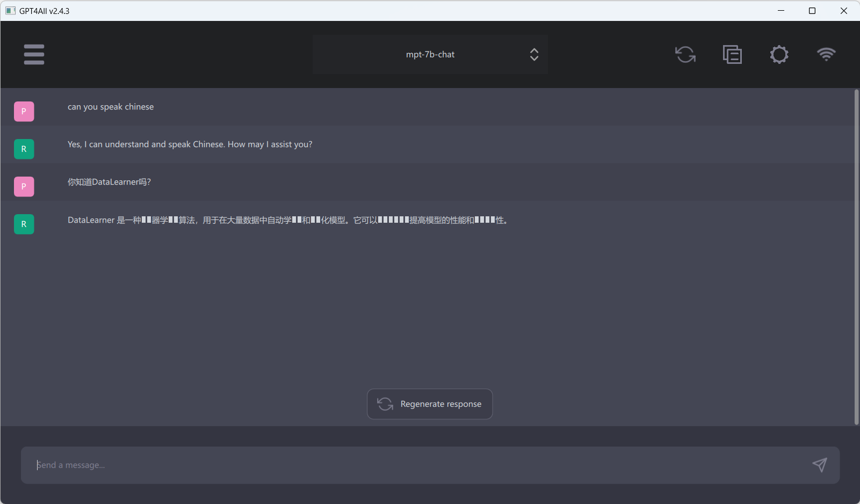
Task: Click the Send a message input field
Action: point(430,465)
